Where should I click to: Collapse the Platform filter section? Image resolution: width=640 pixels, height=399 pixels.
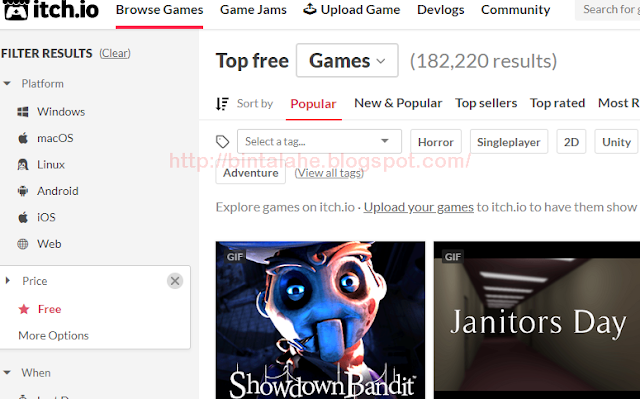(7, 84)
